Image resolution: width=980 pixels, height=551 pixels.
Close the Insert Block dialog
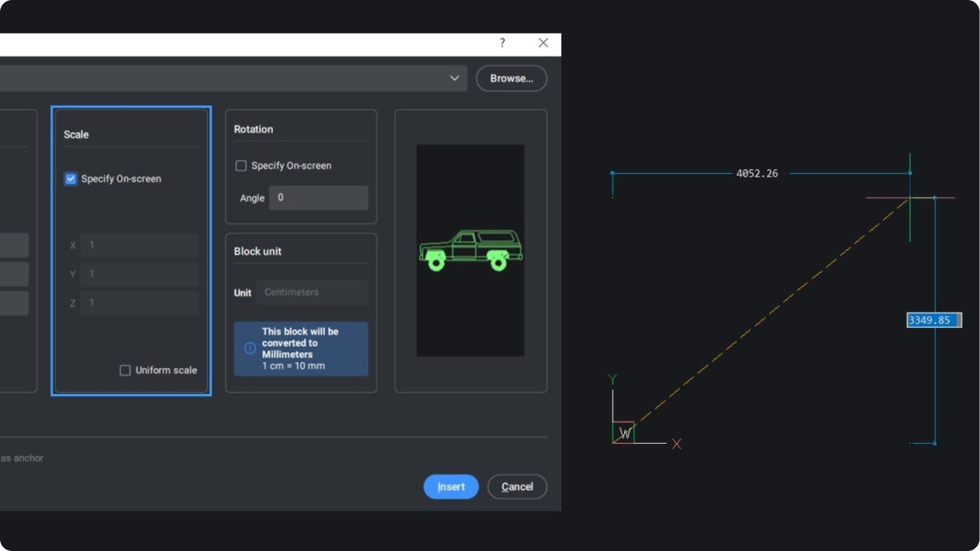[x=544, y=43]
